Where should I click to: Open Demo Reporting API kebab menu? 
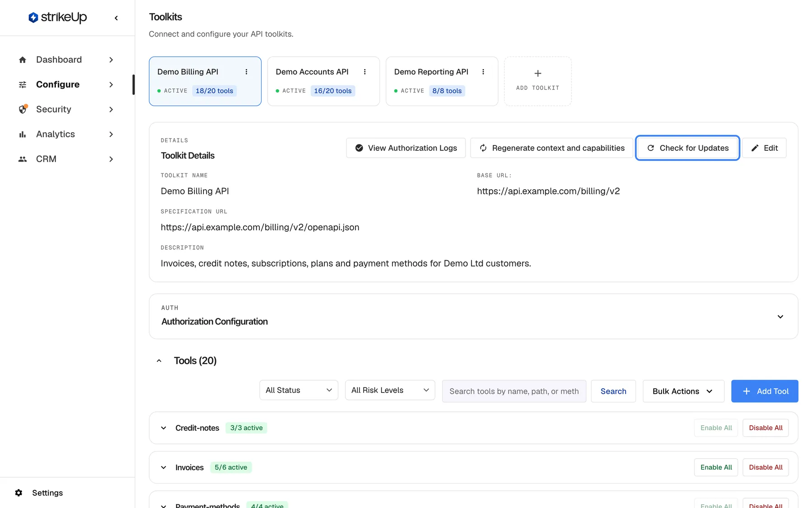[x=483, y=72]
